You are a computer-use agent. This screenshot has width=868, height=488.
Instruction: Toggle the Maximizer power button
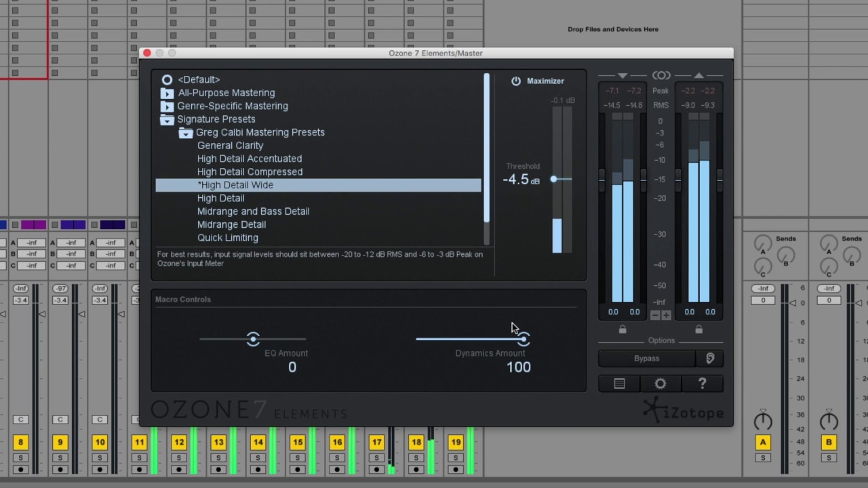516,81
